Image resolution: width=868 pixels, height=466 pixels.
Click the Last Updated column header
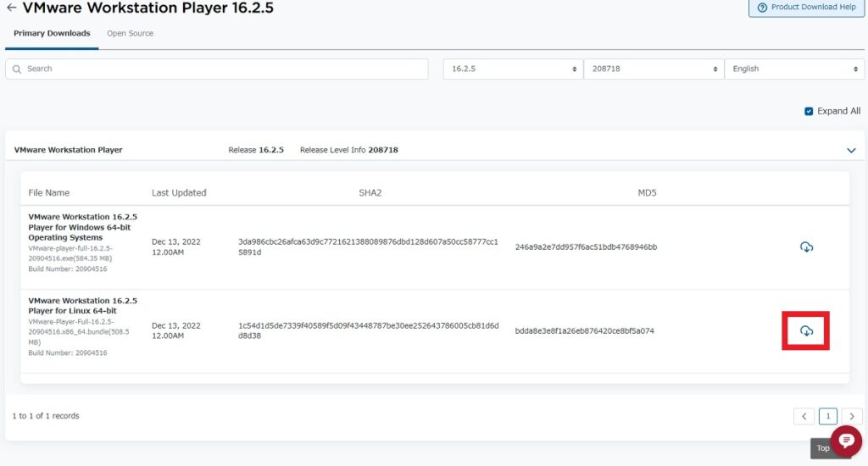point(179,192)
